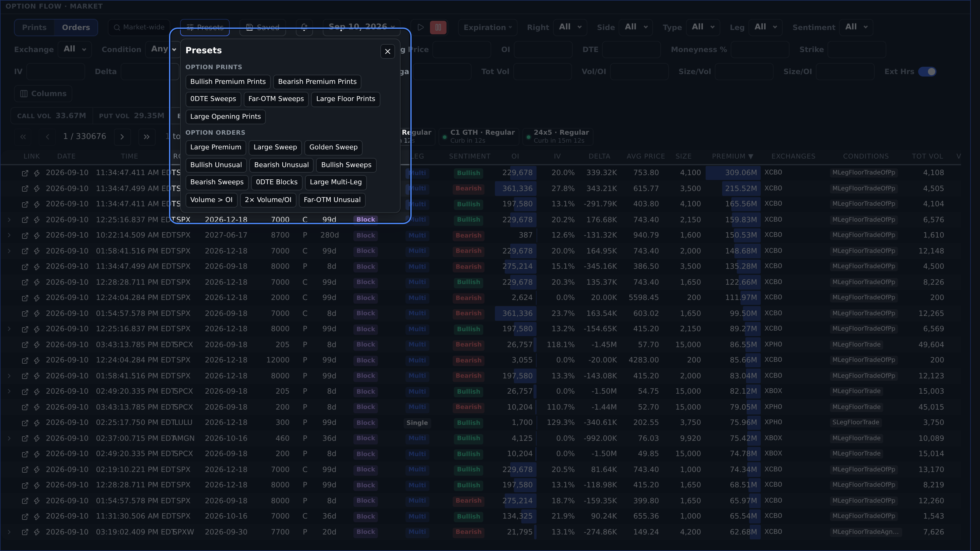Open the Right filter dropdown
Image resolution: width=980 pixels, height=551 pixels.
click(570, 27)
